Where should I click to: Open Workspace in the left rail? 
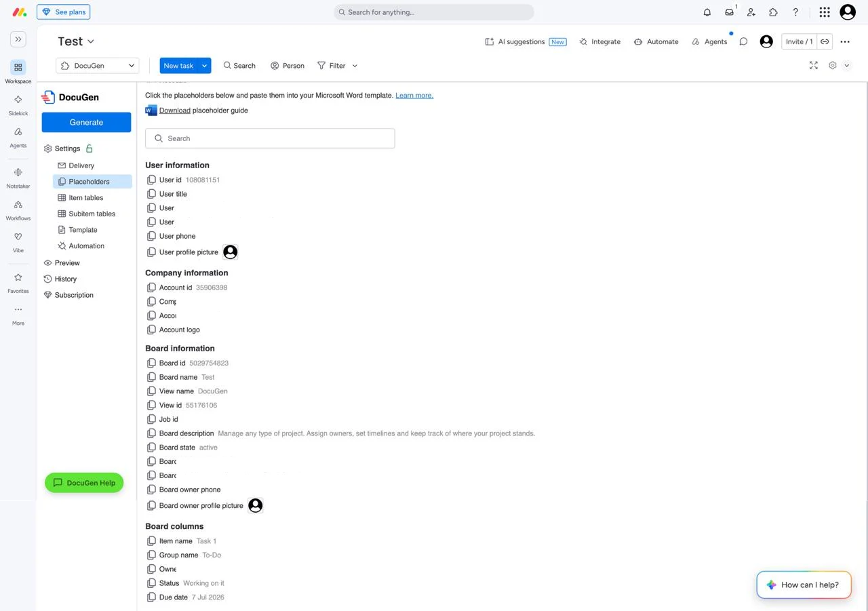[18, 72]
